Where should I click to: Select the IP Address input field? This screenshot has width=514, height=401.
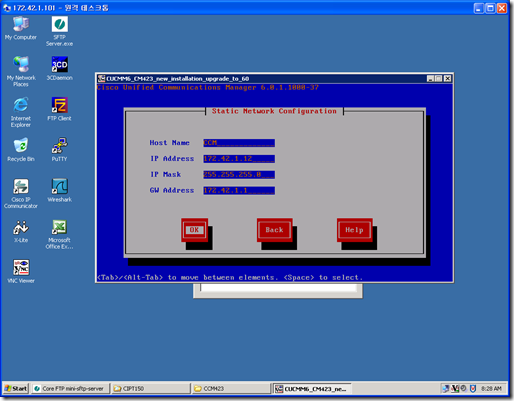click(x=239, y=159)
